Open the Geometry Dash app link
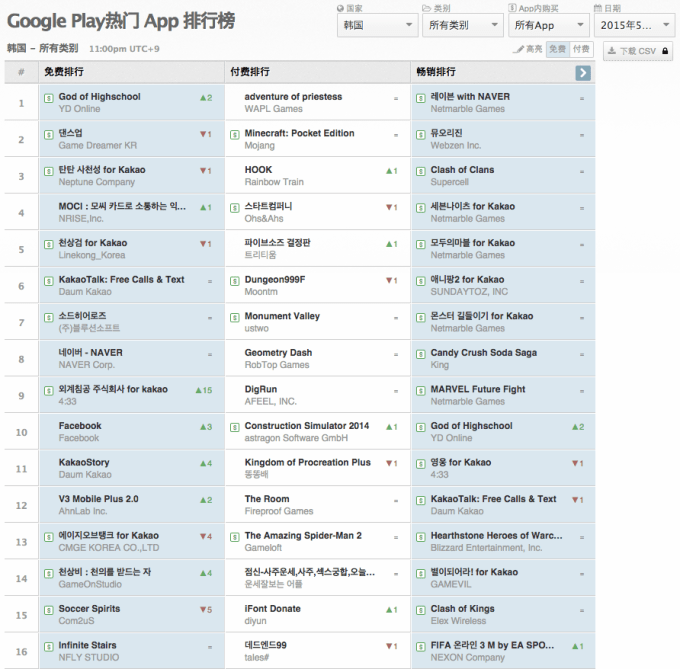The image size is (680, 669). pyautogui.click(x=278, y=352)
